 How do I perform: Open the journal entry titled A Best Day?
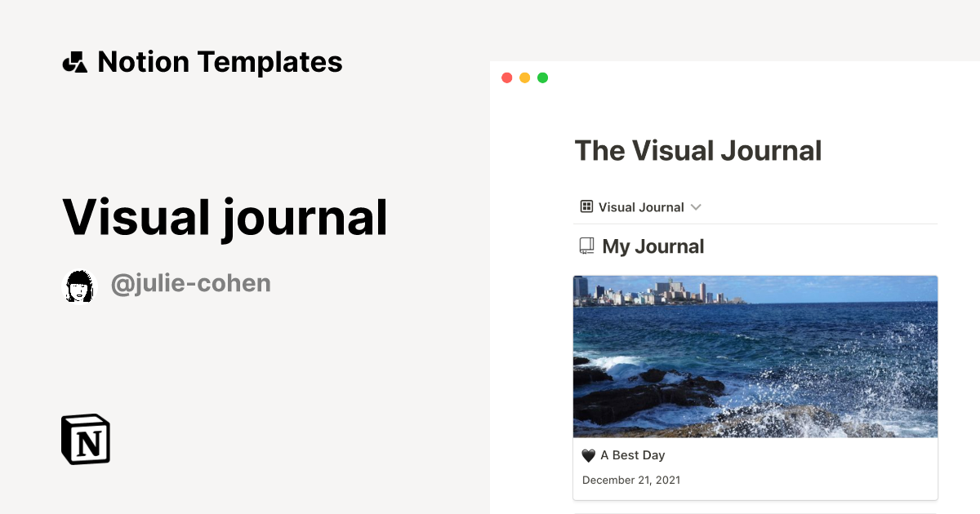(x=633, y=454)
